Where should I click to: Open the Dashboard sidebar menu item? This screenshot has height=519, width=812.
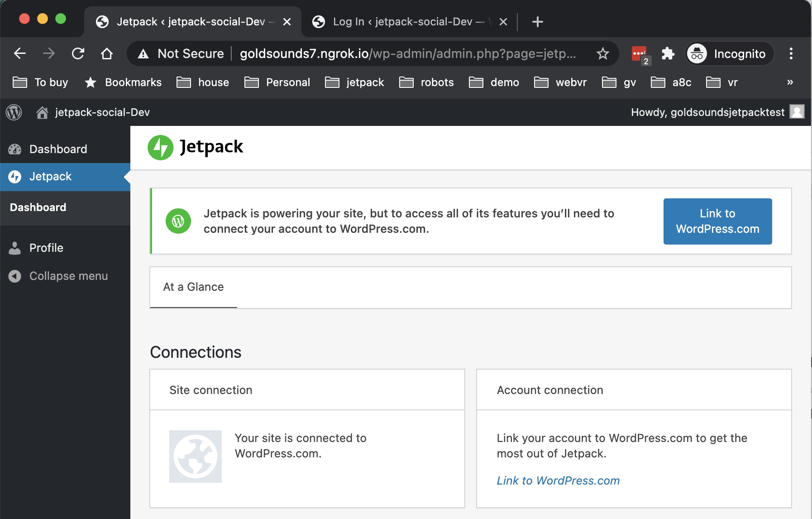coord(65,149)
